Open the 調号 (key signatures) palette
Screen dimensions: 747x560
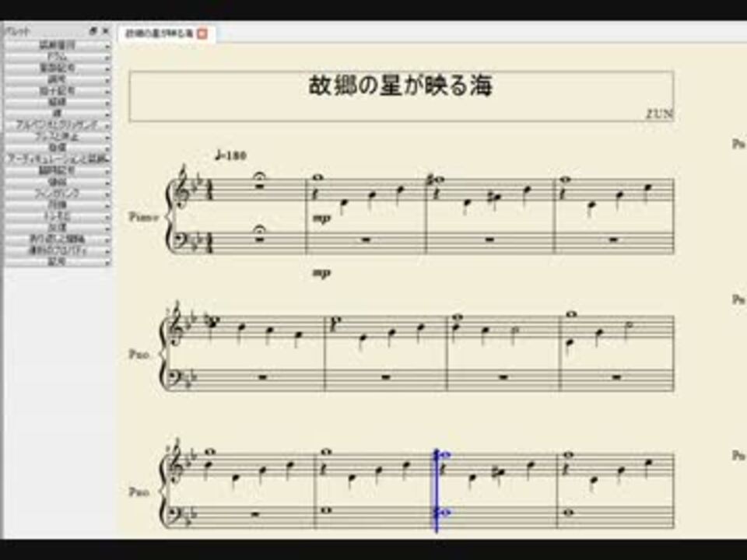tap(58, 79)
